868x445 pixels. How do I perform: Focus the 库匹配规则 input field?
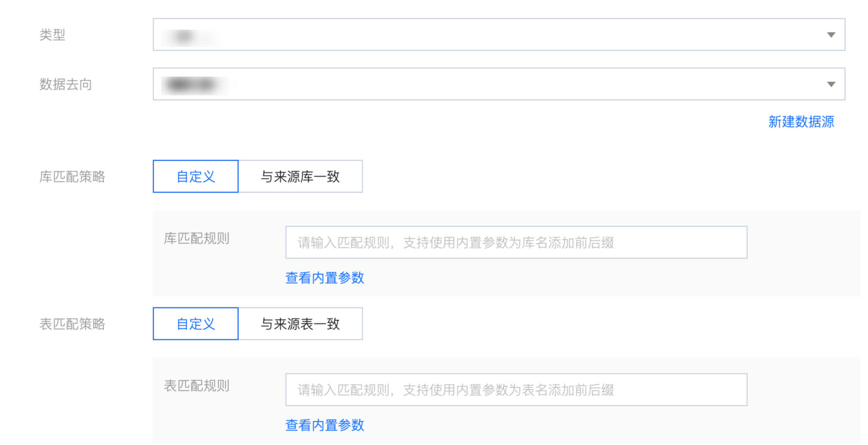(516, 242)
